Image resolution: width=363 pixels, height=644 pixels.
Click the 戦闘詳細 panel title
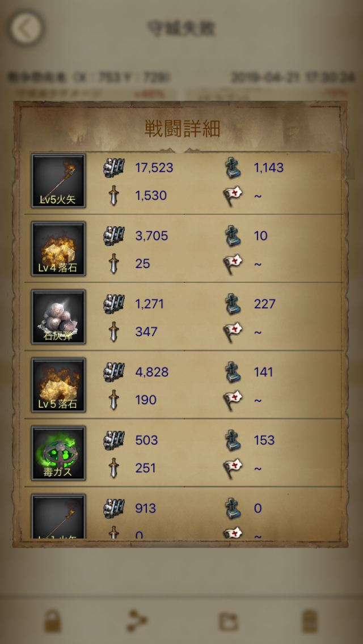(x=182, y=129)
